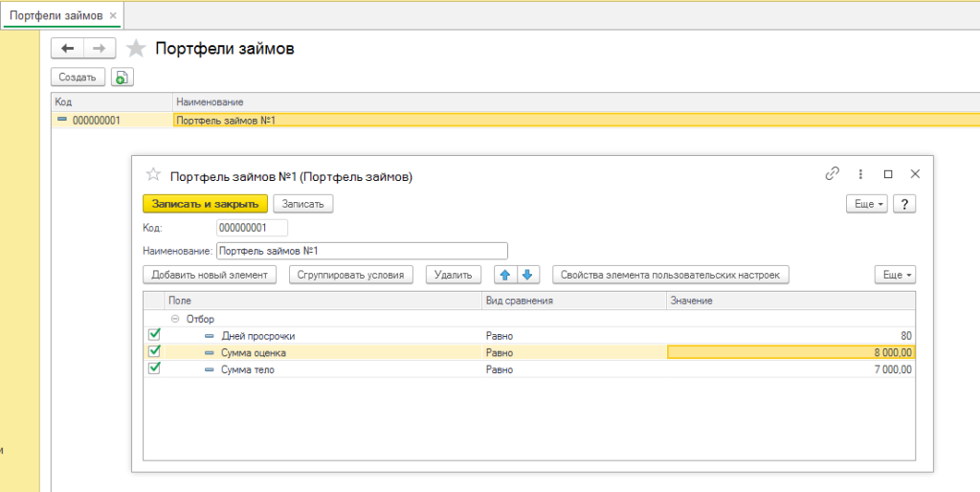
Task: Click Добавить новый элемент button
Action: coord(210,275)
